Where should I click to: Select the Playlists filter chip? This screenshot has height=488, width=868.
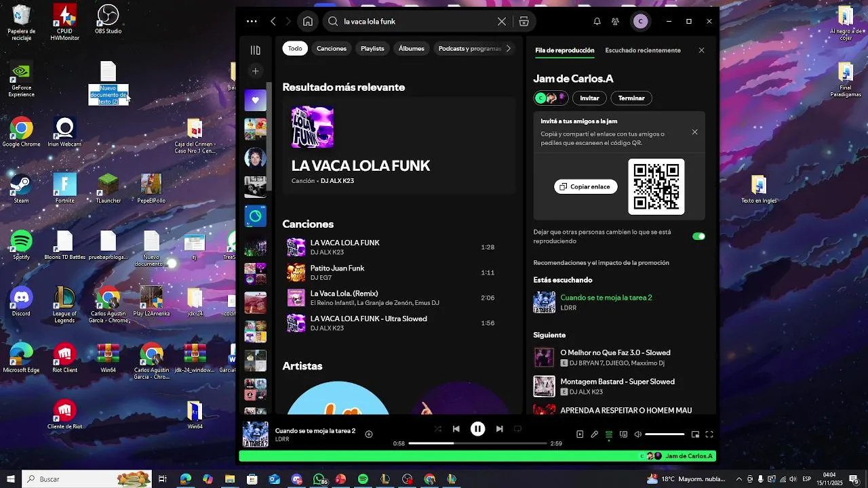(372, 49)
